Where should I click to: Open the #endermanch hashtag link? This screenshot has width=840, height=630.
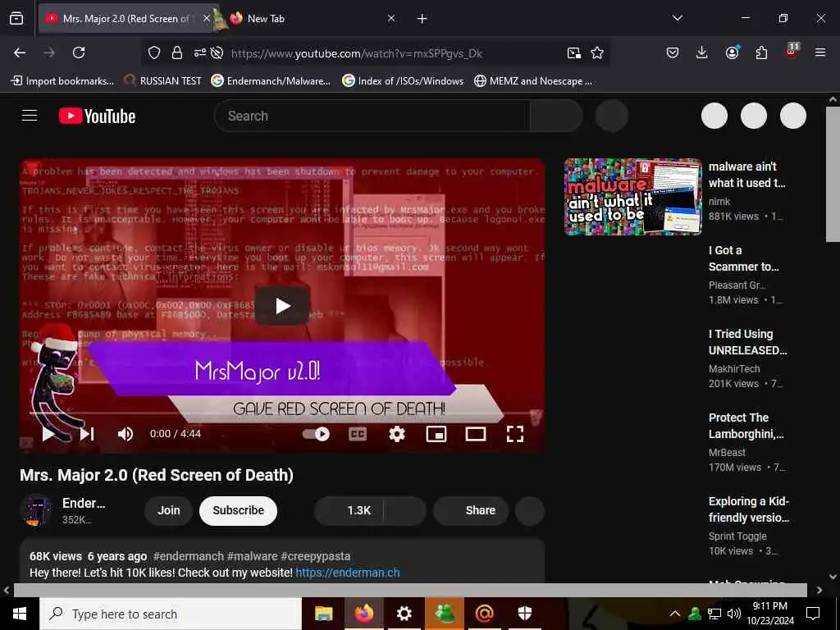(187, 556)
